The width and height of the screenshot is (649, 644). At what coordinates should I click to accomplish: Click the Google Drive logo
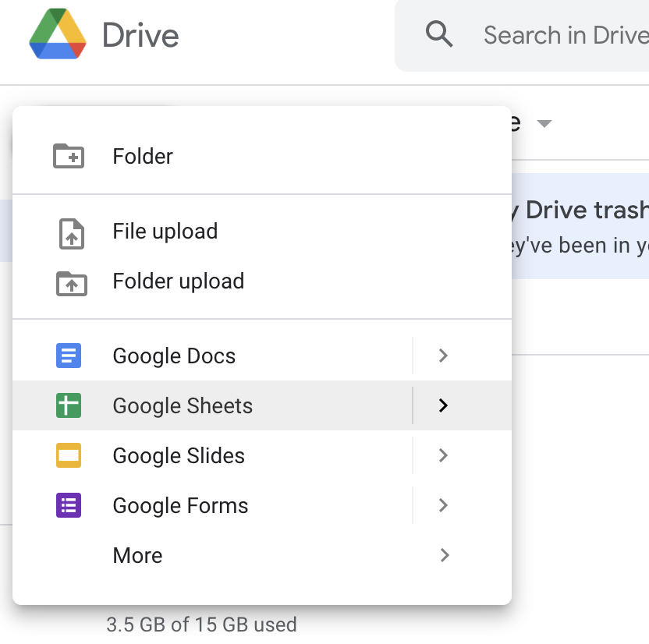click(58, 34)
